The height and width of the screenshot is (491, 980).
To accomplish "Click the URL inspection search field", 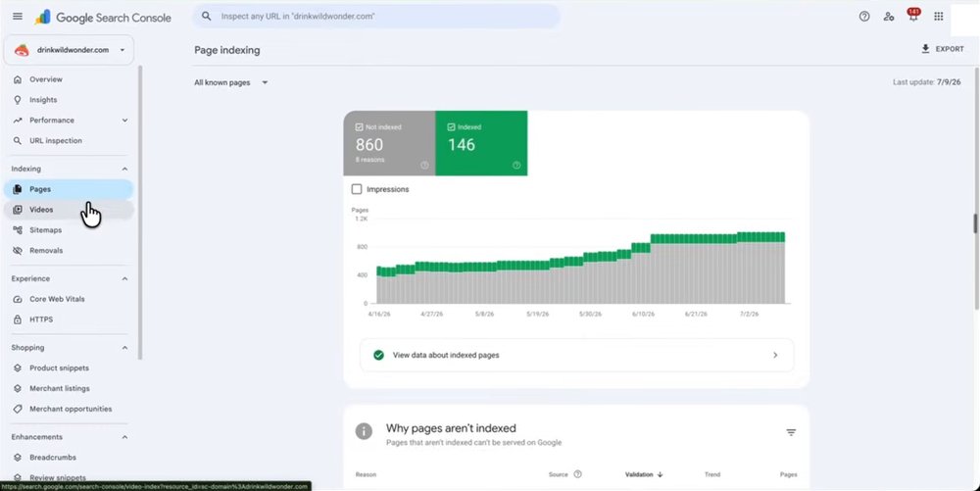I will 375,17.
